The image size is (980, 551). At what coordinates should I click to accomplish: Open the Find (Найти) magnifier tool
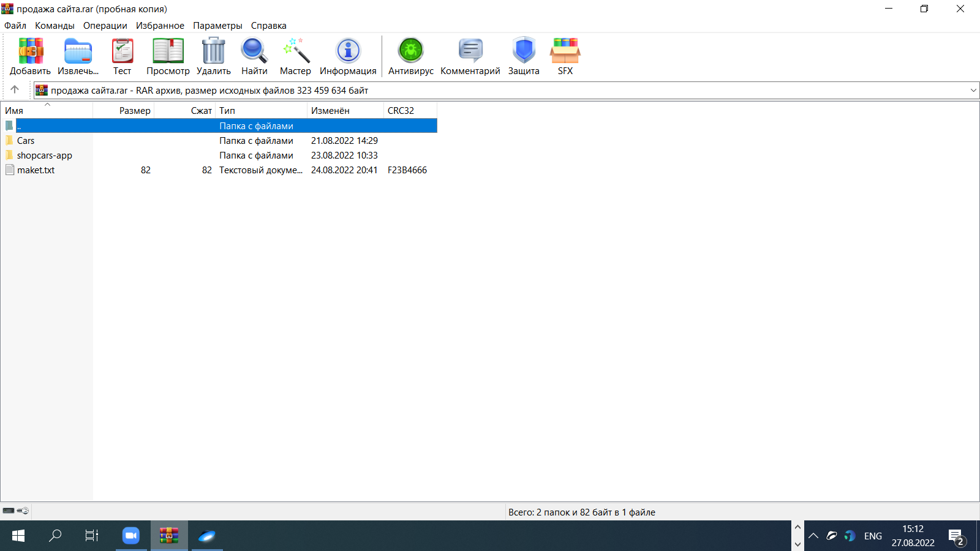click(x=254, y=51)
